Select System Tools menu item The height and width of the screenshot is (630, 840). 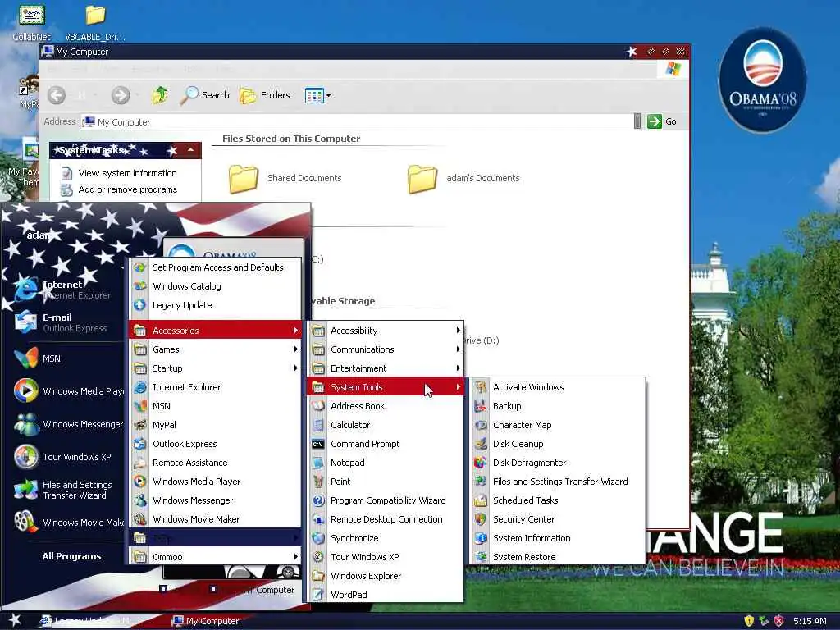(386, 387)
